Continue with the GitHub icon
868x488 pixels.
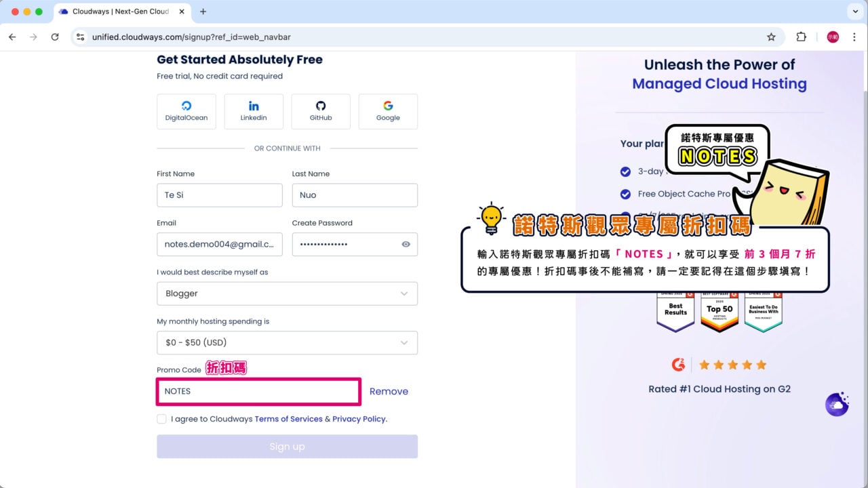tap(321, 111)
